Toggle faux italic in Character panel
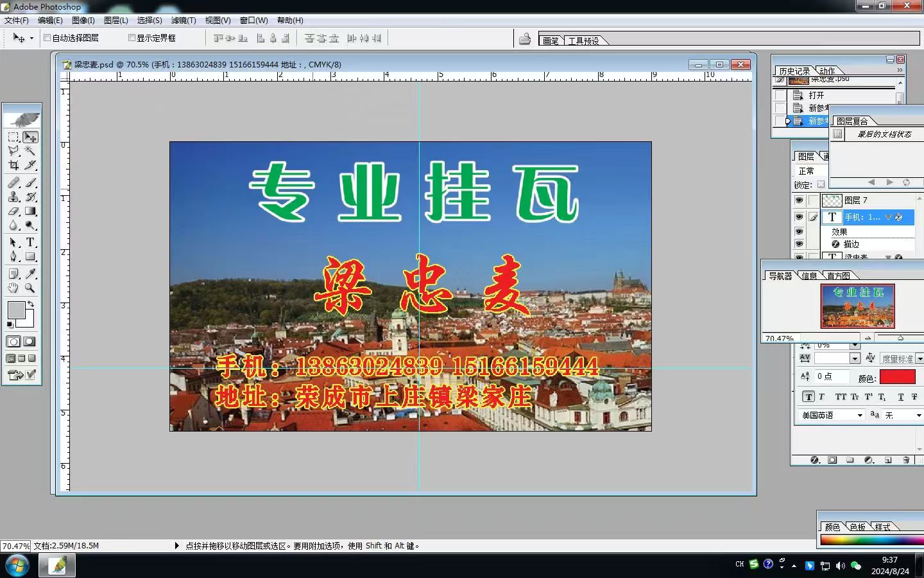 [821, 397]
